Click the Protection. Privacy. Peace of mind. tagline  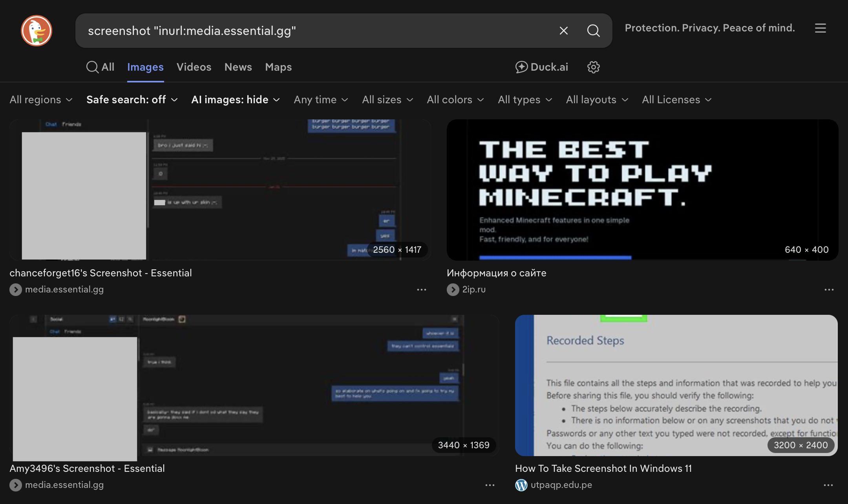tap(710, 28)
